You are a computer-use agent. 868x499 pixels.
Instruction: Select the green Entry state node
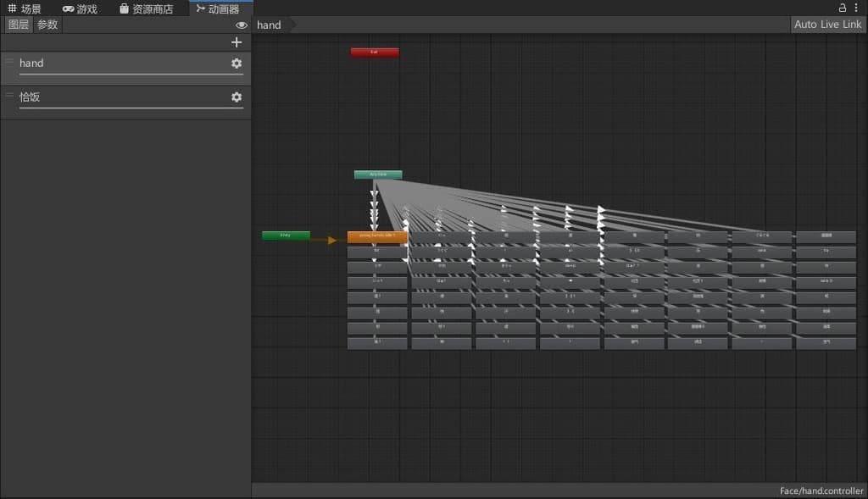point(286,236)
